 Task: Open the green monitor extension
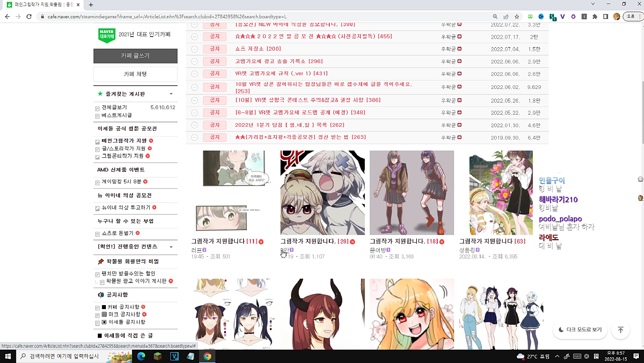click(530, 16)
